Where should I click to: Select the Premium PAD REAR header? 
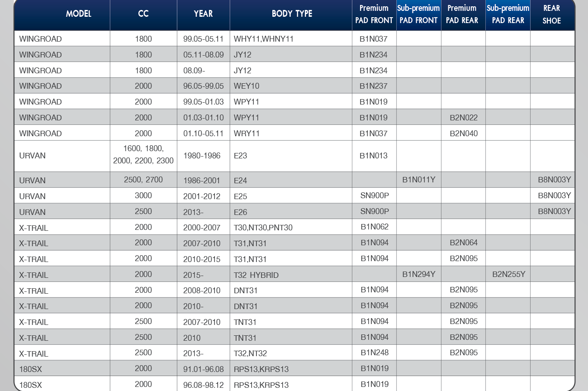pyautogui.click(x=462, y=14)
